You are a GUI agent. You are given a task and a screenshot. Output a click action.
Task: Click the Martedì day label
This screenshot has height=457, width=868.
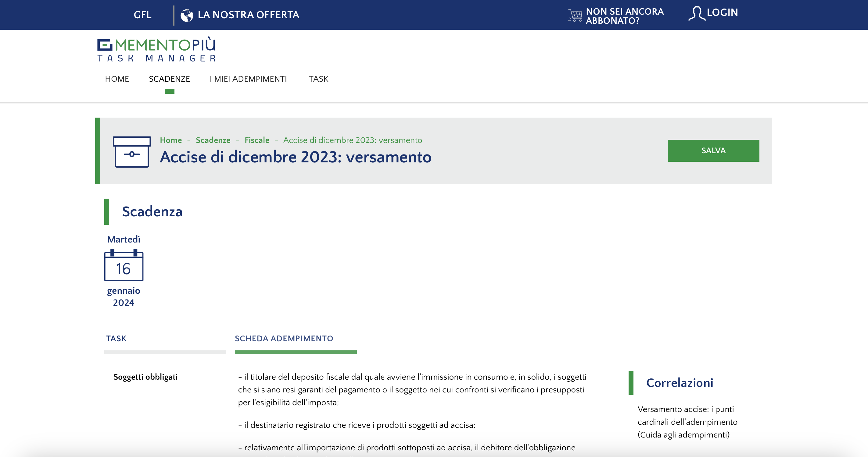point(124,239)
